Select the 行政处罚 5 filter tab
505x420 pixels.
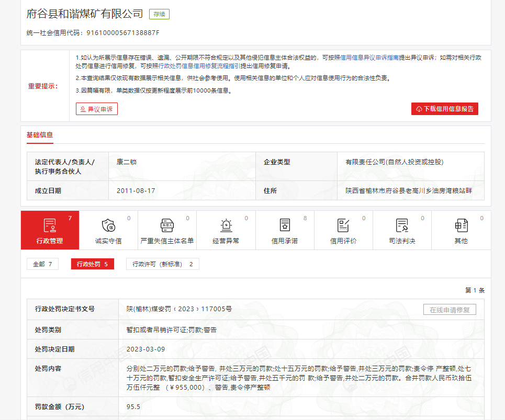coord(92,264)
